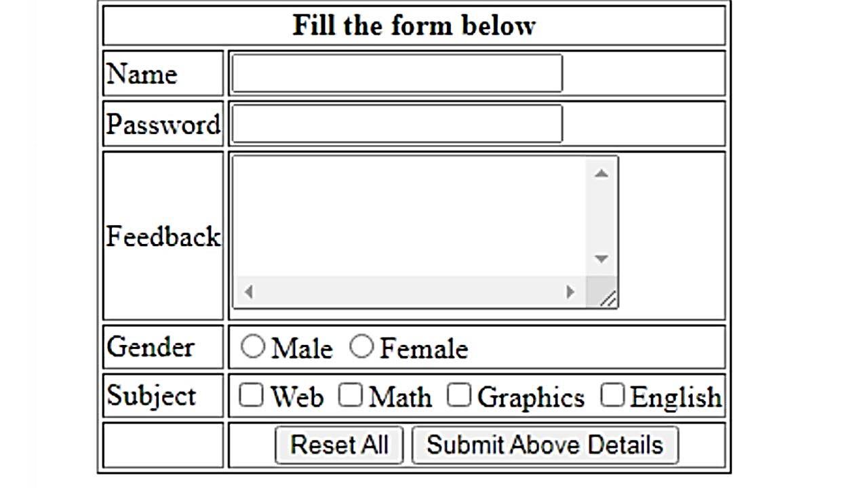Viewport: 868px width, 488px height.
Task: Click the Feedback horizontal scrollbar track
Action: [407, 292]
